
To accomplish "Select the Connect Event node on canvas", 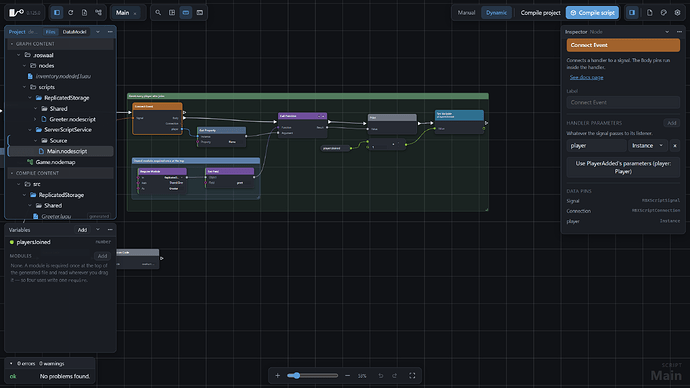I will point(157,118).
